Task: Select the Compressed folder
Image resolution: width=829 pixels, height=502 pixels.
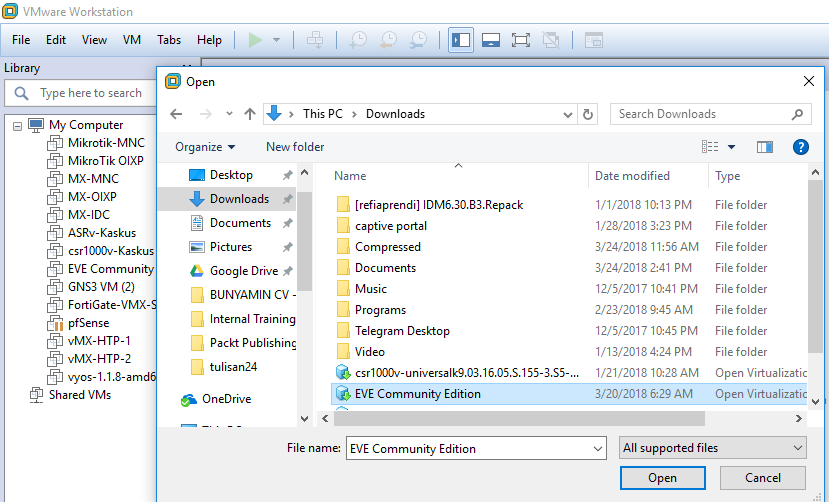Action: pos(388,247)
